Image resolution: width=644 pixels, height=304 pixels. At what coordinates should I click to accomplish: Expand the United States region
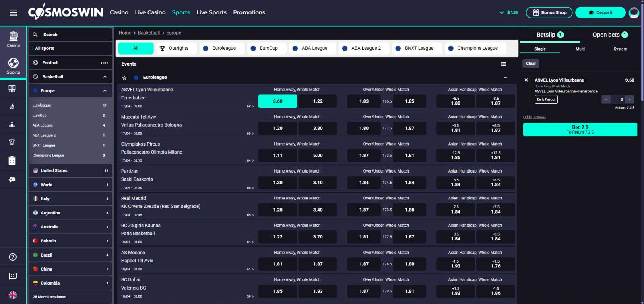[70, 170]
